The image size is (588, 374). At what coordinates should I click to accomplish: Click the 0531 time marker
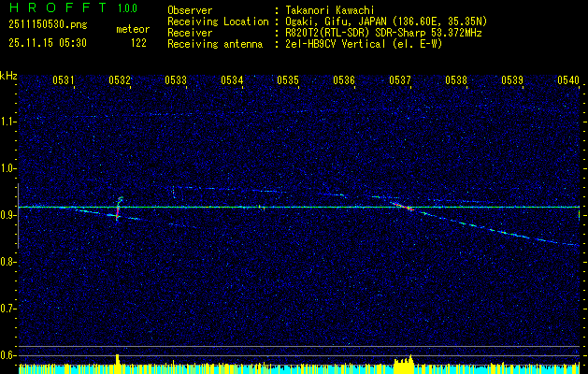(63, 80)
